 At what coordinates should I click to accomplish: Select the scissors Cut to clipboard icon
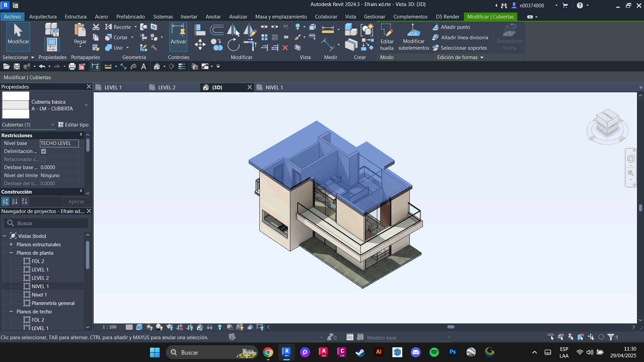point(96,27)
